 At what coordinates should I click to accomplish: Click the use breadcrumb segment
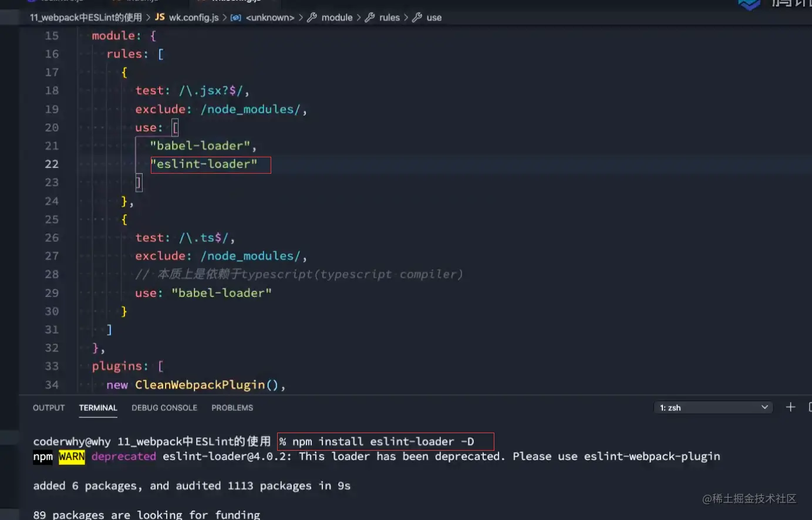(x=434, y=18)
